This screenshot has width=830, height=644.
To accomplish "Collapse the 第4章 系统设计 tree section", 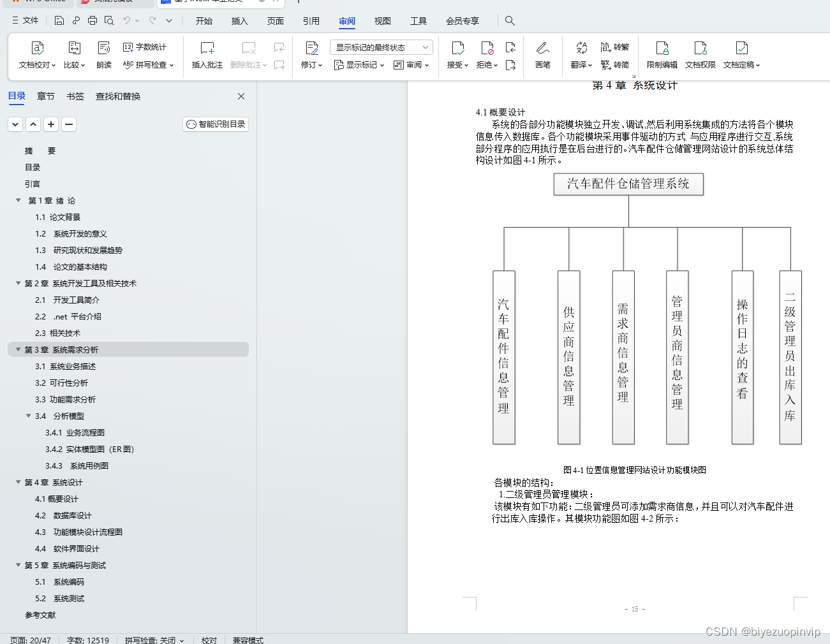I will (18, 482).
